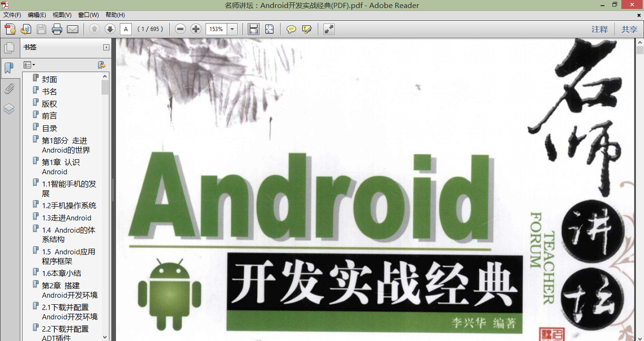Open the 窗口(W) menu

click(x=89, y=15)
